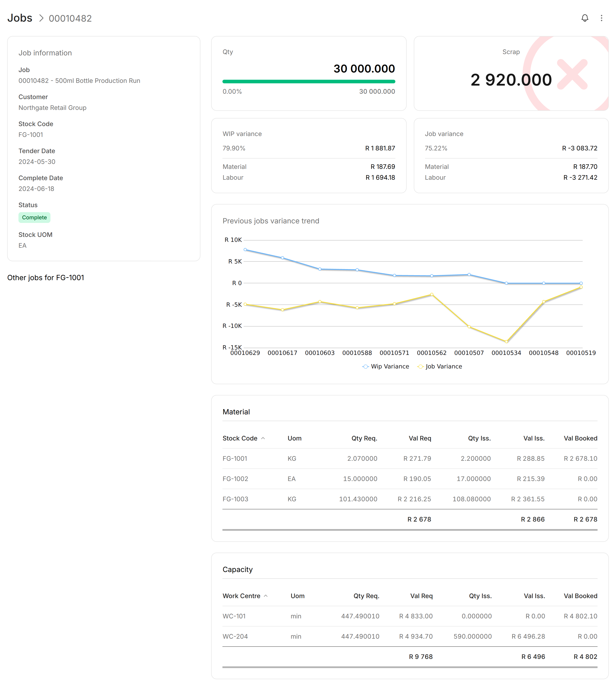Click the WC-204 work centre row

point(410,636)
